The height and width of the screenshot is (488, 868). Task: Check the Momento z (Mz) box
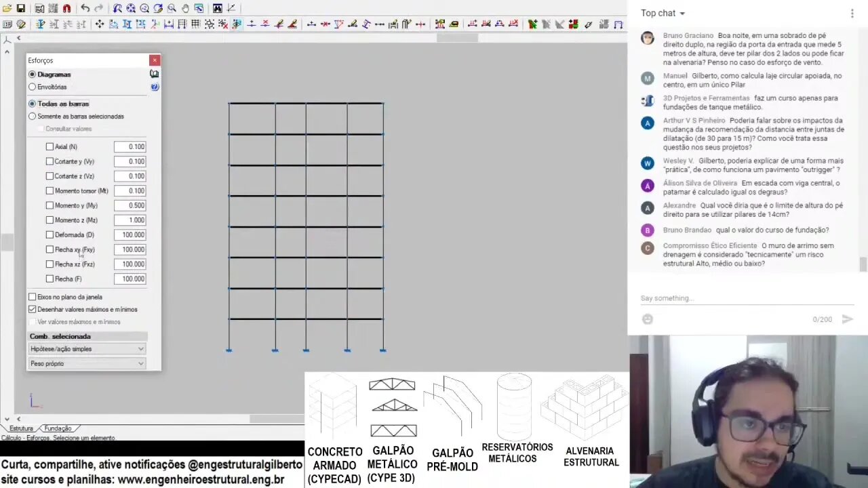(x=50, y=220)
